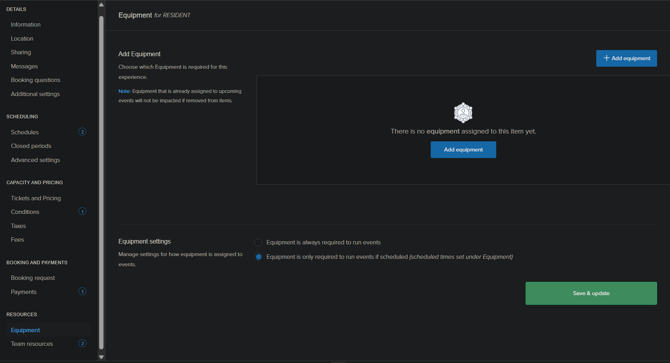Open Closed periods page
670x363 pixels.
coord(31,146)
